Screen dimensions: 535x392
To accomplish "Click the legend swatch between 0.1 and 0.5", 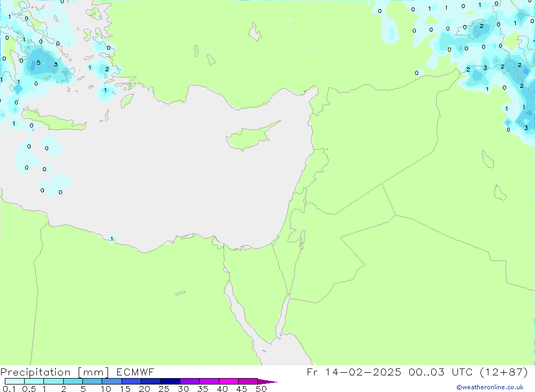I will click(x=14, y=381).
